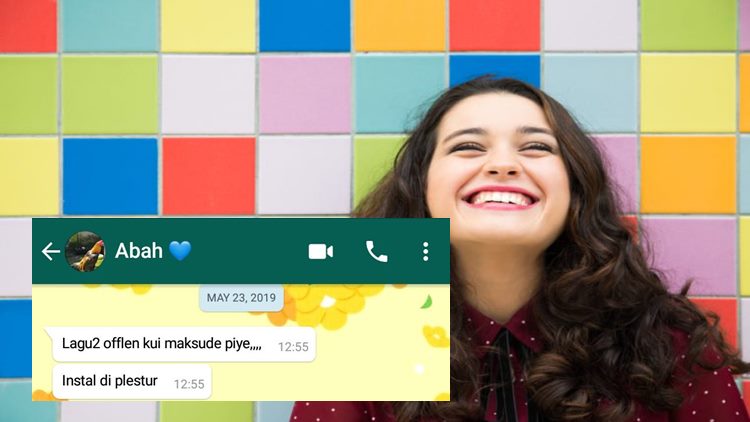Select the message 'Instal di plestur'

132,381
